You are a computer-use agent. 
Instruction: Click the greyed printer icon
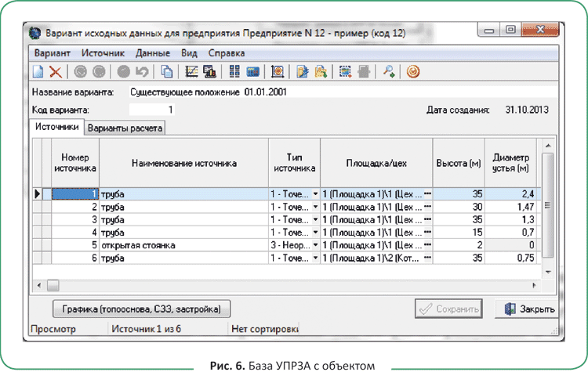[364, 71]
